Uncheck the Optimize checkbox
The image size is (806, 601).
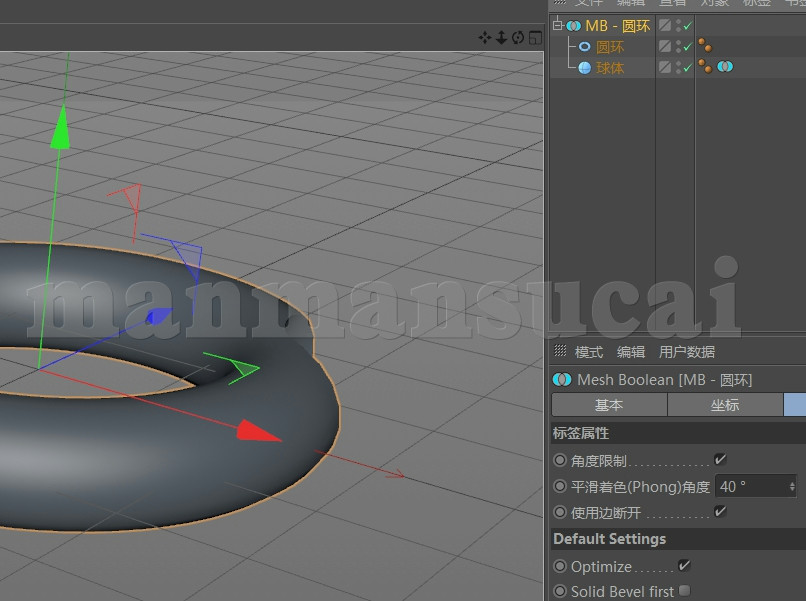tap(684, 565)
